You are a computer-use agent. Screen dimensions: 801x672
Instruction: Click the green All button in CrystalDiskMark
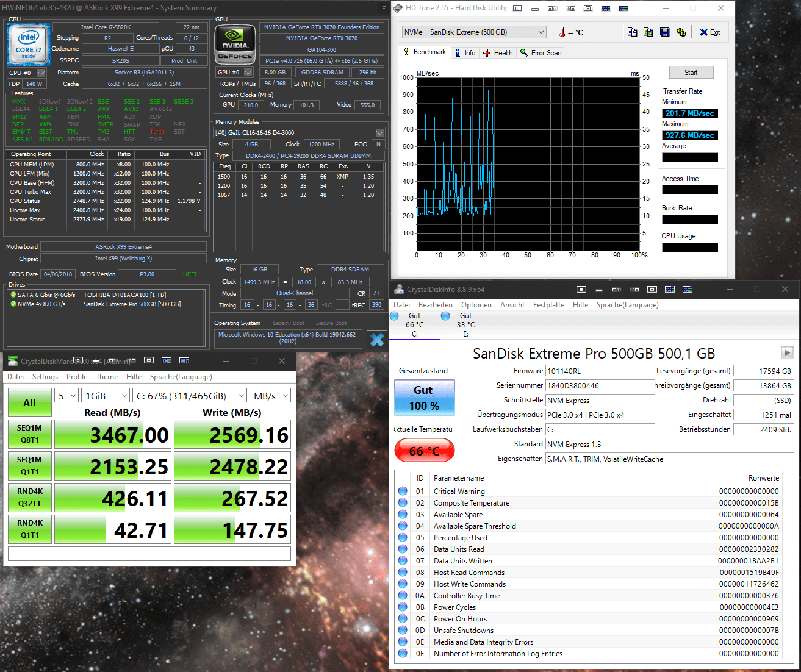click(29, 403)
